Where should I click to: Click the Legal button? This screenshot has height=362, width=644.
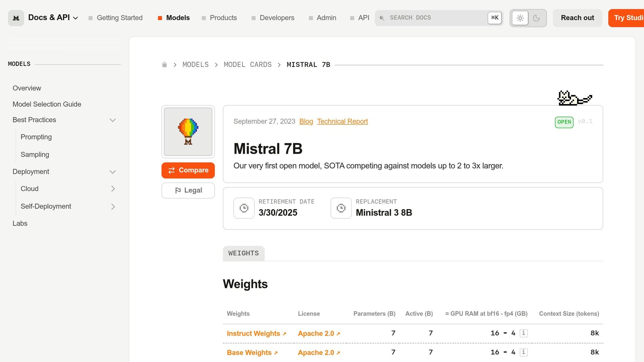click(188, 190)
